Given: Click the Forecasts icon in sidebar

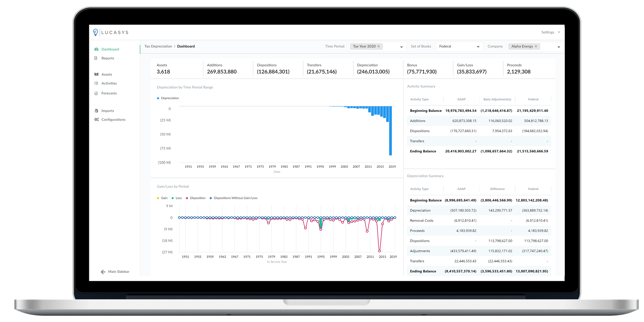Looking at the screenshot, I should tap(96, 93).
